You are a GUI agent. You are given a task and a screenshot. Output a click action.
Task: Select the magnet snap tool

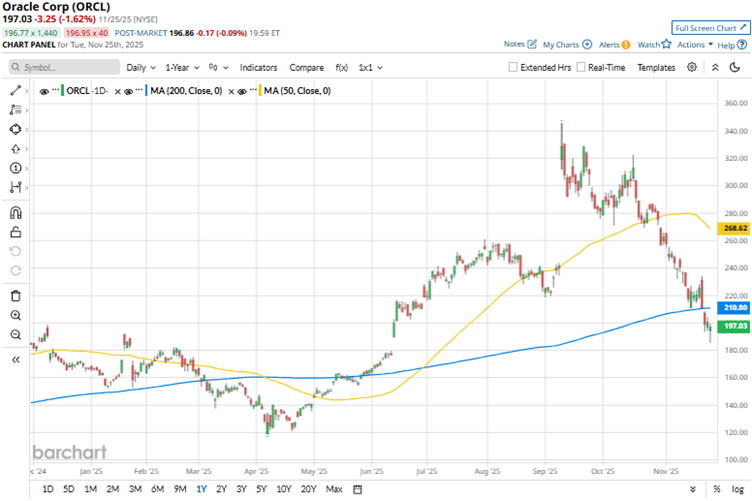[15, 213]
